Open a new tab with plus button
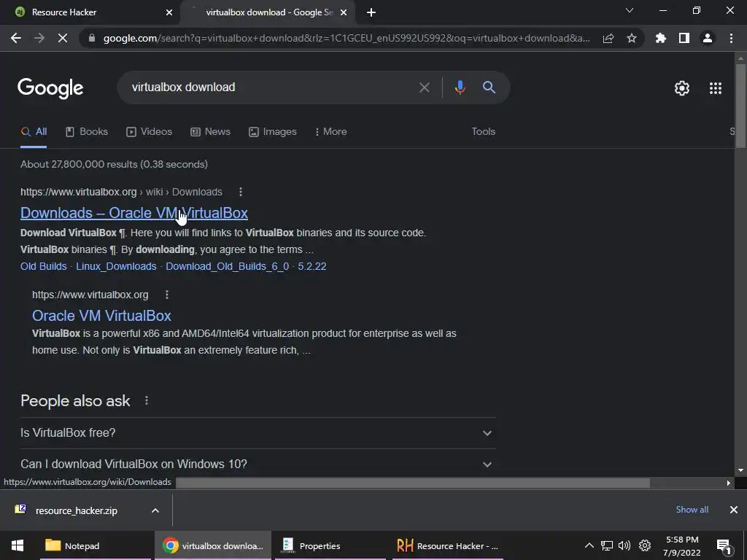747x560 pixels. point(371,12)
